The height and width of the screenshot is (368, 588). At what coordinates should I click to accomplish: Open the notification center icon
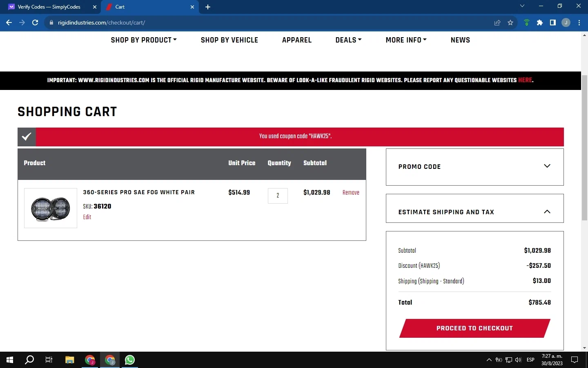click(575, 360)
